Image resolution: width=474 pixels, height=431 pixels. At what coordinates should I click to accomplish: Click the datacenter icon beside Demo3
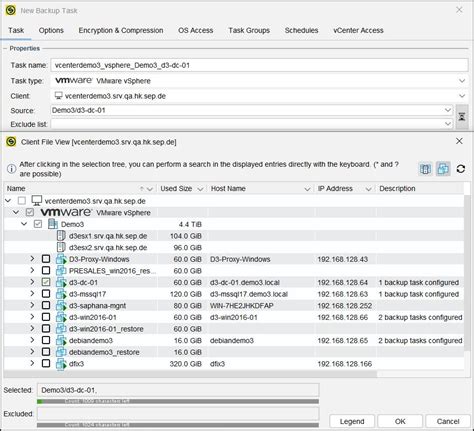[53, 224]
